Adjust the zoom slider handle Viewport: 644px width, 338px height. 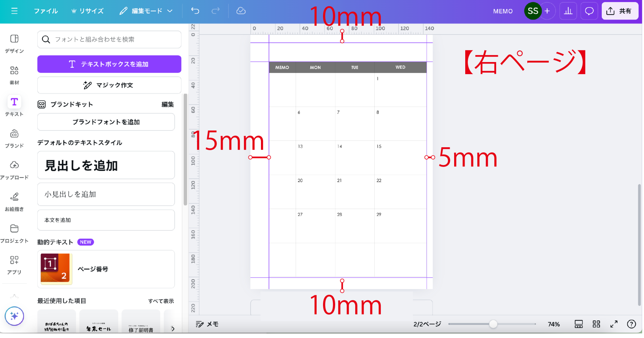coord(493,324)
